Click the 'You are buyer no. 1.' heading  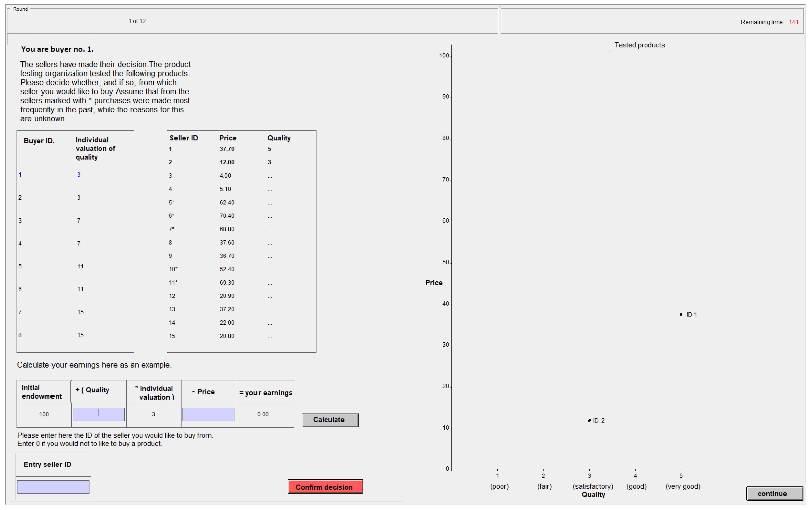(x=57, y=49)
